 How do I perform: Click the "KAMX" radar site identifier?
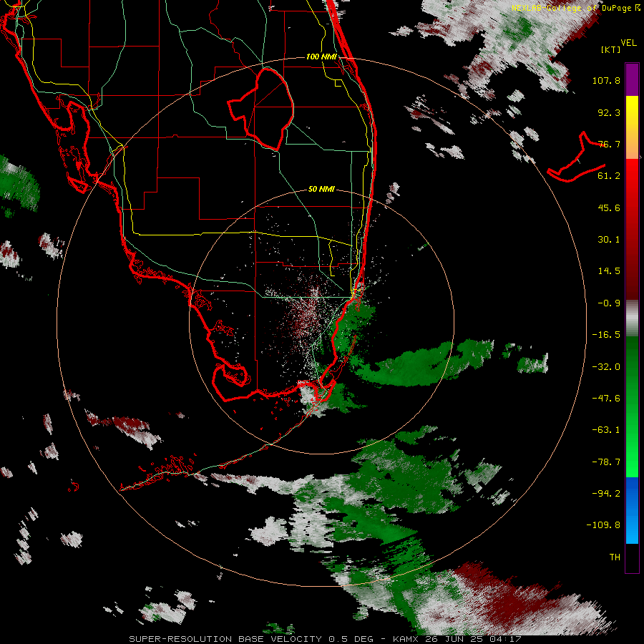click(404, 639)
